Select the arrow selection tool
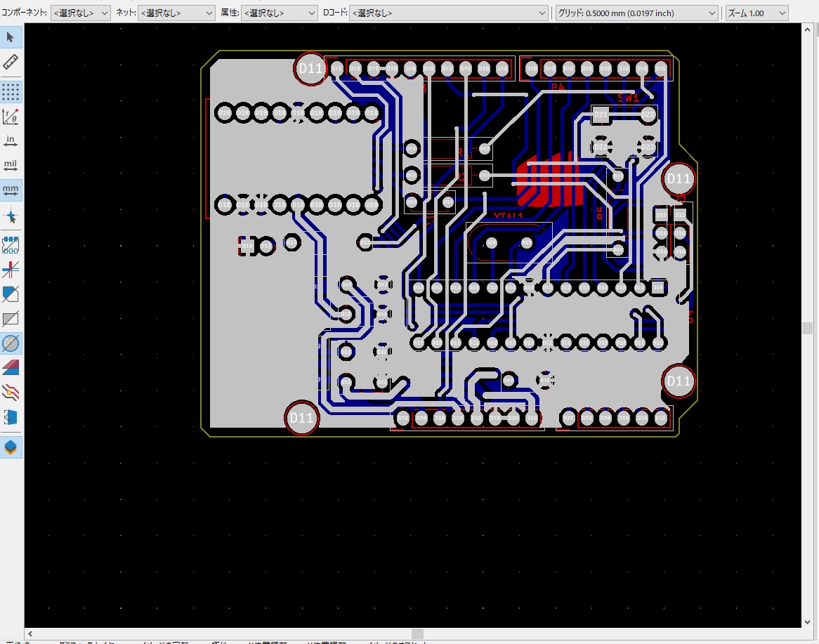Image resolution: width=819 pixels, height=644 pixels. click(11, 37)
